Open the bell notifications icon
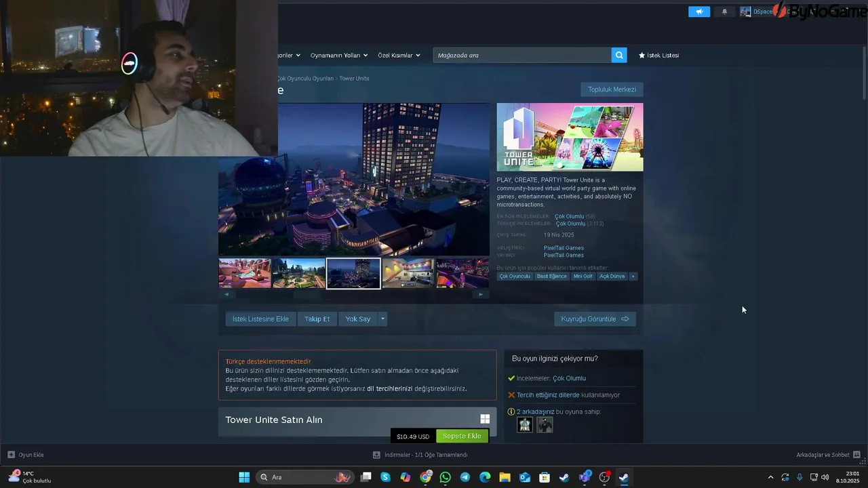This screenshot has height=488, width=868. coord(724,12)
